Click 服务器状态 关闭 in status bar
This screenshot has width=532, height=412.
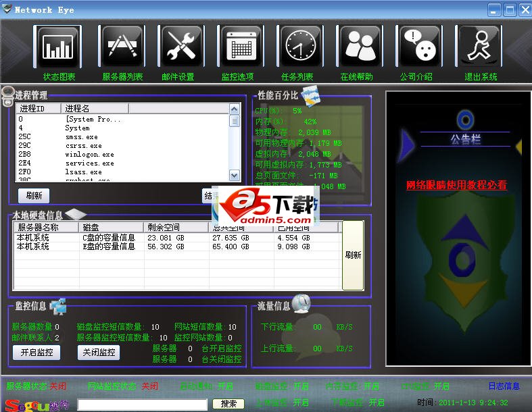click(x=37, y=386)
